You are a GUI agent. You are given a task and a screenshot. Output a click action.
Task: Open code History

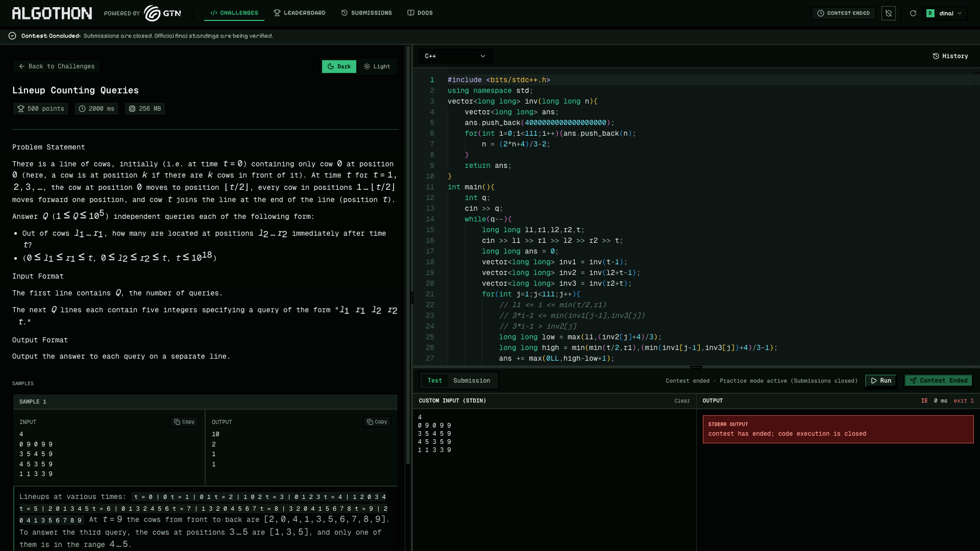pyautogui.click(x=950, y=56)
